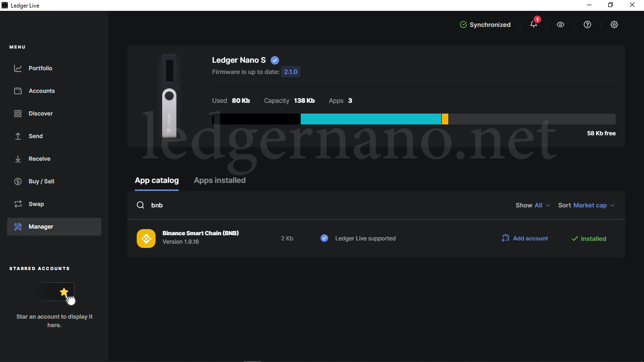Open the Sort Market cap dropdown

click(x=586, y=206)
